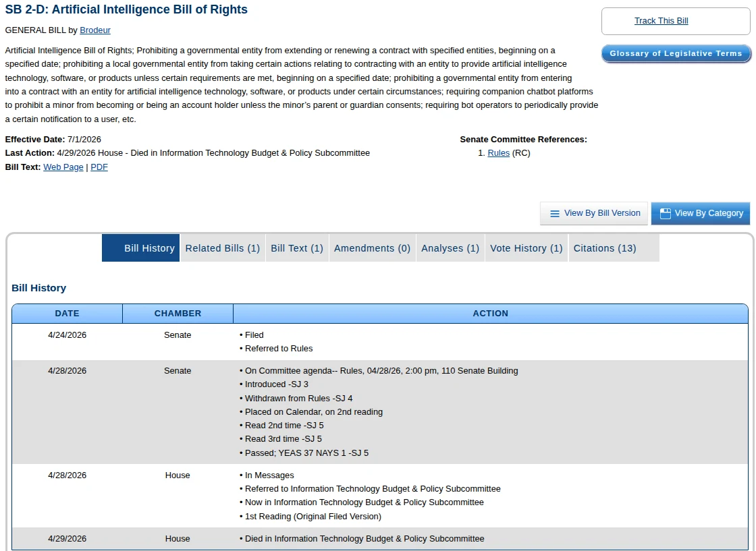Viewport: 756px width, 551px height.
Task: Open Glossary of Legislative Terms
Action: (676, 53)
